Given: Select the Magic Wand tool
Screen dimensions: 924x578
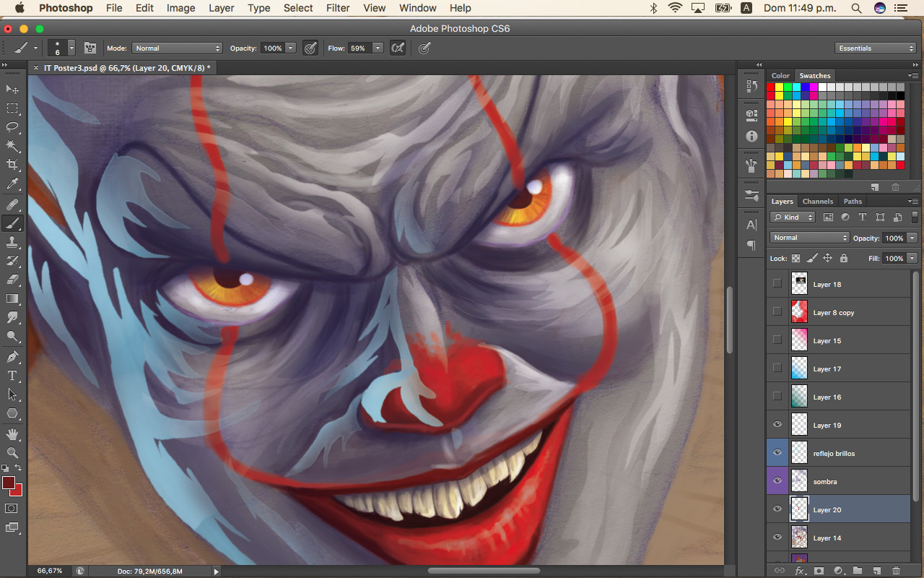Looking at the screenshot, I should (x=12, y=147).
